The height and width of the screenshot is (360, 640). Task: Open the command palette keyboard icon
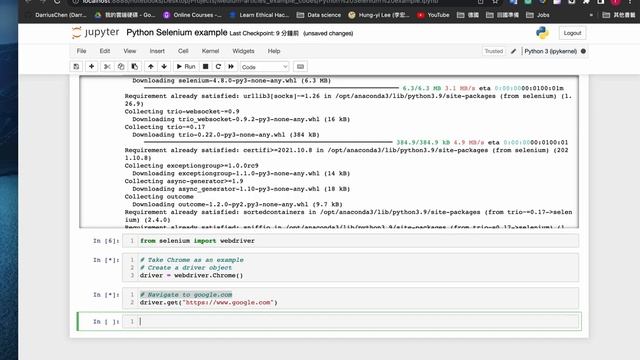coord(300,67)
